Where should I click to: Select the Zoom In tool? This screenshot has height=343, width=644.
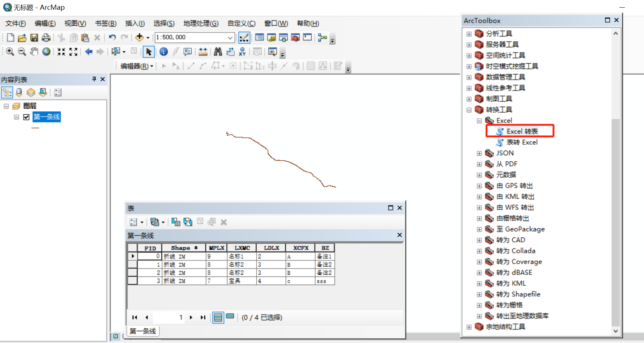10,52
